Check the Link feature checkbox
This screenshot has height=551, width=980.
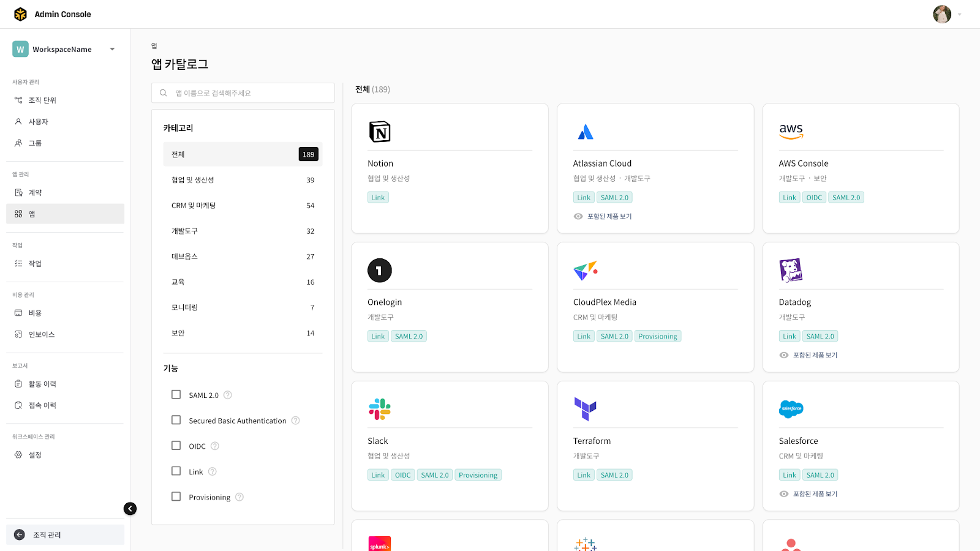pos(176,471)
